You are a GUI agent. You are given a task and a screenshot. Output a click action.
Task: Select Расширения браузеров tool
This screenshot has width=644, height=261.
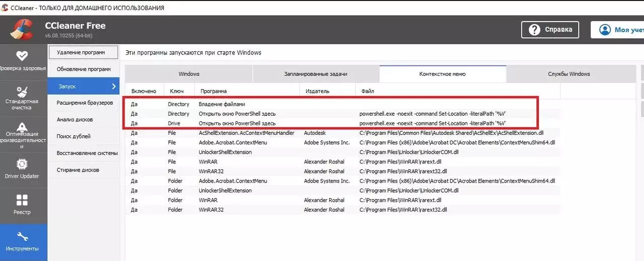point(84,103)
